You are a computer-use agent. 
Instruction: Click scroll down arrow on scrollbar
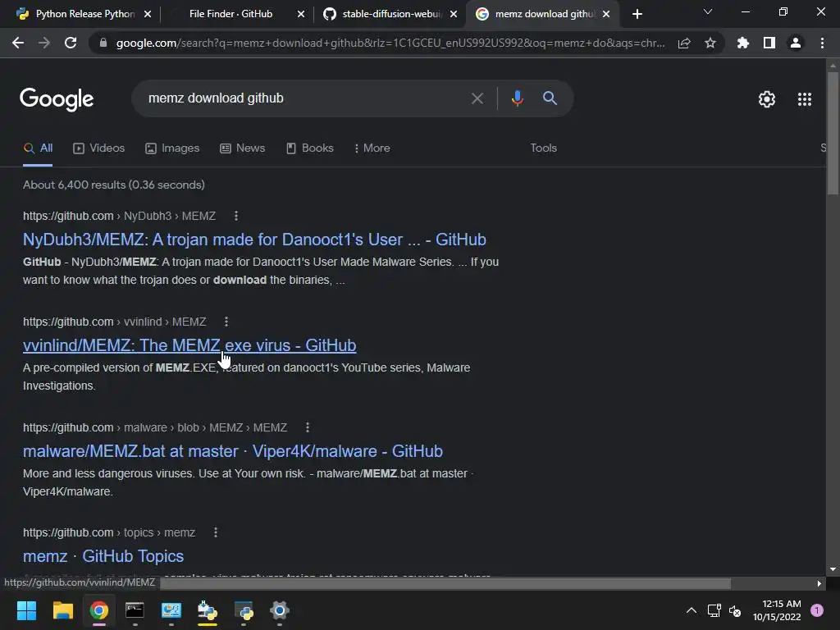pyautogui.click(x=833, y=569)
